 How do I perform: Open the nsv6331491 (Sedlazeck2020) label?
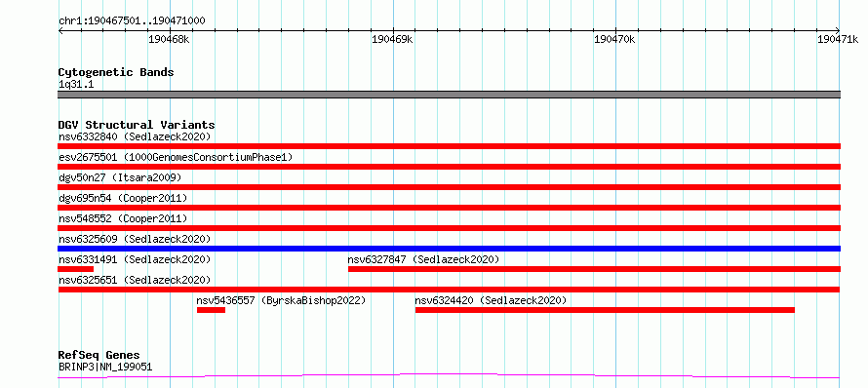(135, 259)
